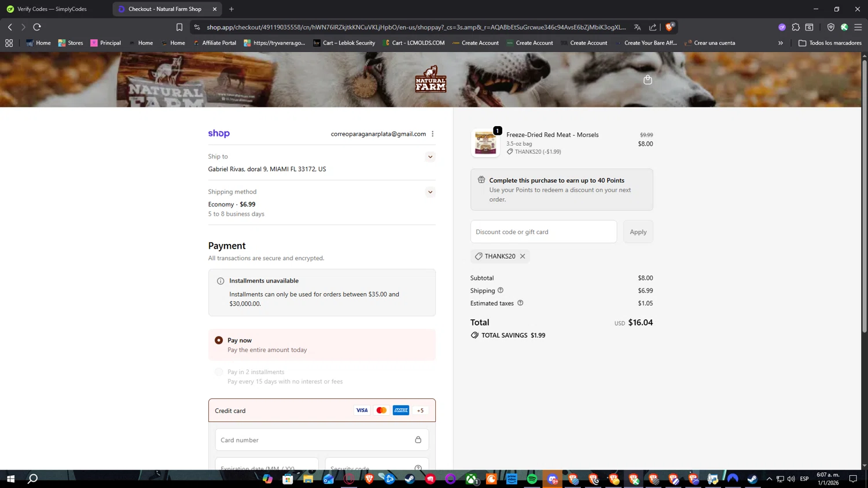The height and width of the screenshot is (488, 868).
Task: Click the page vertical scrollbar
Action: [x=865, y=197]
